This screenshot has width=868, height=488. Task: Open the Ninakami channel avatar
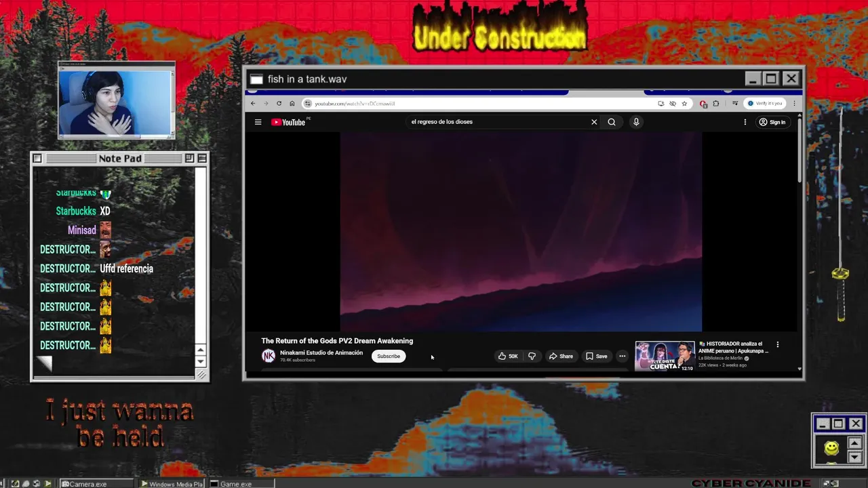269,356
